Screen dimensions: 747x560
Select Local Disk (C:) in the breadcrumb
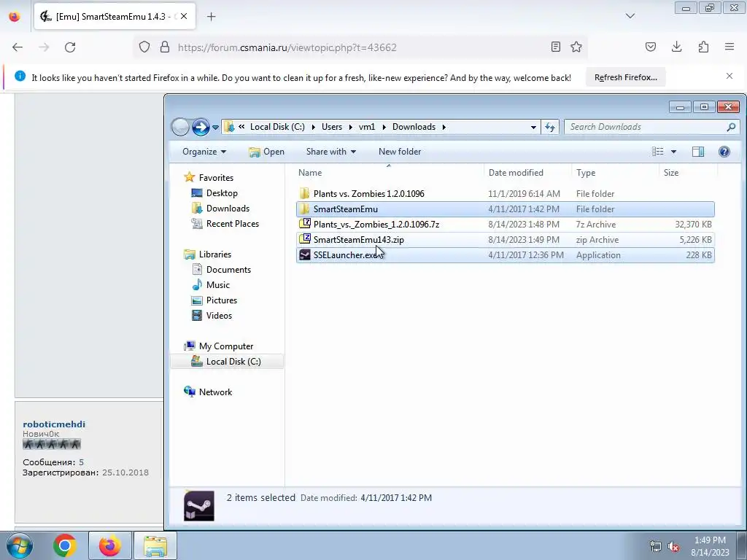coord(277,127)
